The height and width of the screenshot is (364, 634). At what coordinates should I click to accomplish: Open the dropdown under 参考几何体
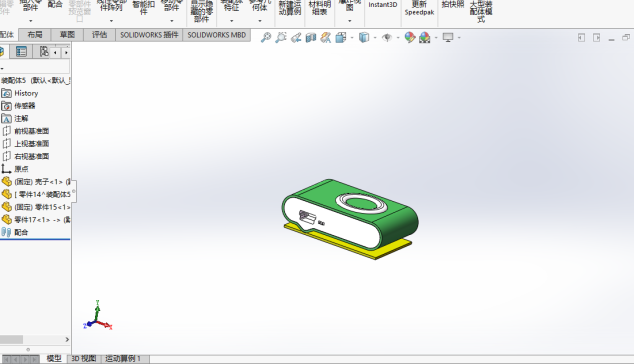click(x=260, y=21)
